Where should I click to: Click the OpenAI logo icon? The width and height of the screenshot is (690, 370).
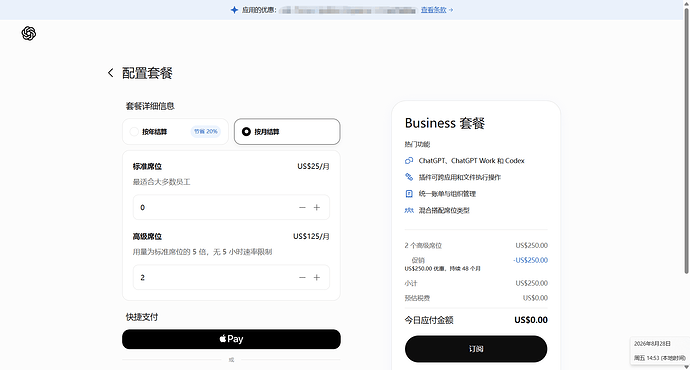click(x=29, y=33)
